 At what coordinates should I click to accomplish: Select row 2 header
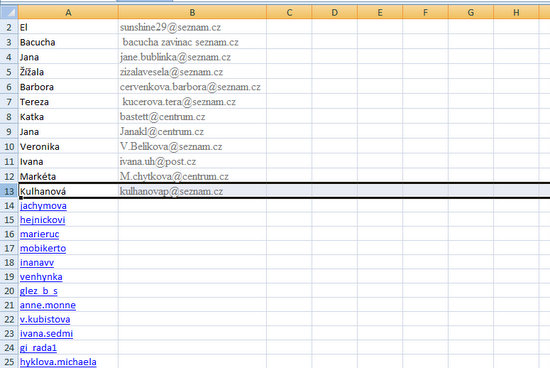point(9,27)
